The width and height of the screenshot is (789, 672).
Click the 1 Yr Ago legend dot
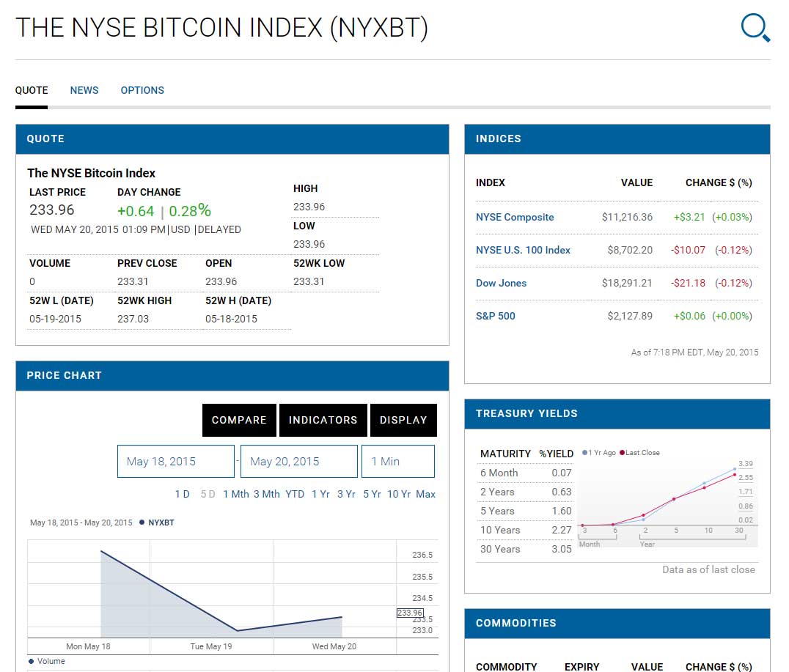pyautogui.click(x=584, y=453)
